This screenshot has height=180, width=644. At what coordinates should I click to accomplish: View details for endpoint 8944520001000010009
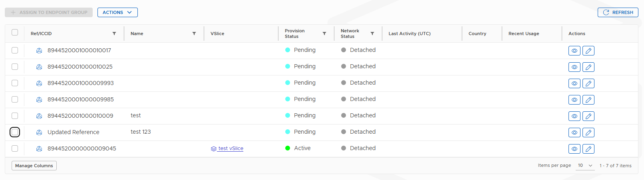[x=574, y=116]
